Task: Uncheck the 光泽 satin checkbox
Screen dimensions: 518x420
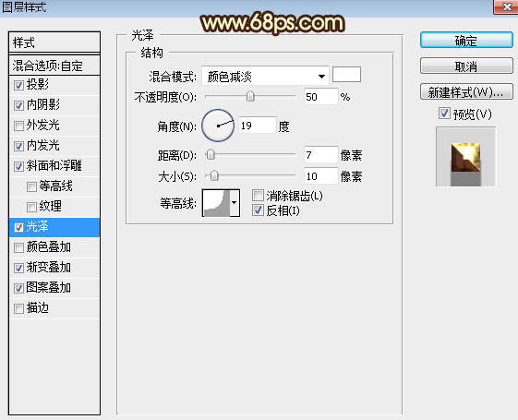Action: (x=18, y=227)
